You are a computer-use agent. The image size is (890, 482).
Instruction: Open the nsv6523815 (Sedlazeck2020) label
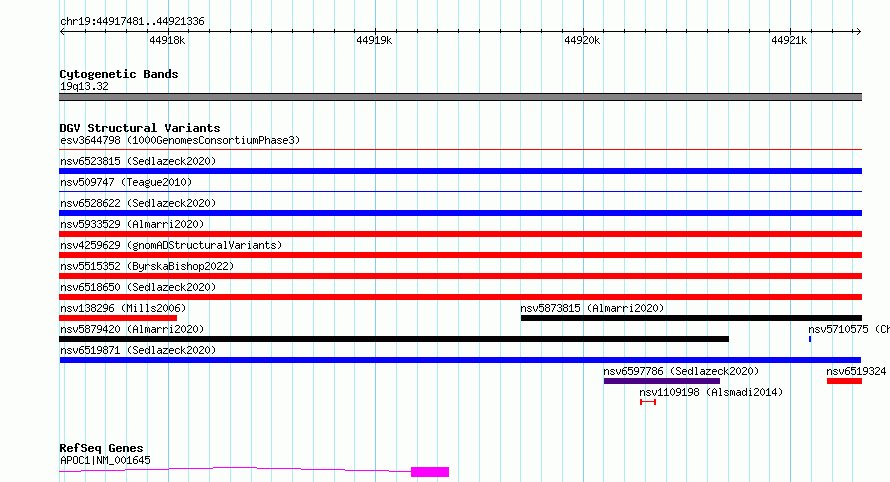click(138, 161)
